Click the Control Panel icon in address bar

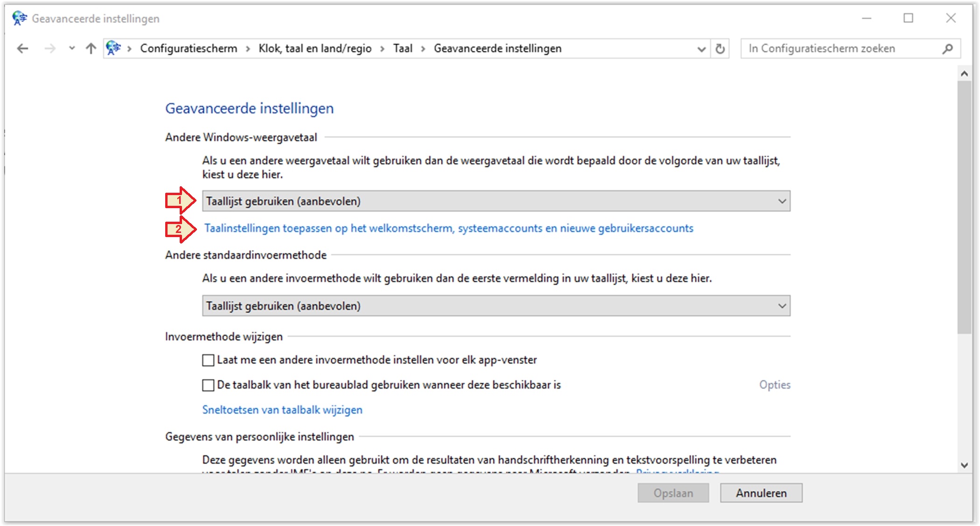point(113,48)
